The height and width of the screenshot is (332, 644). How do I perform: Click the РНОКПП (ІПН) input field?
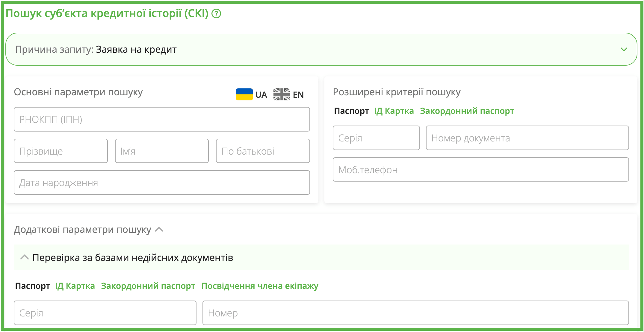click(162, 119)
